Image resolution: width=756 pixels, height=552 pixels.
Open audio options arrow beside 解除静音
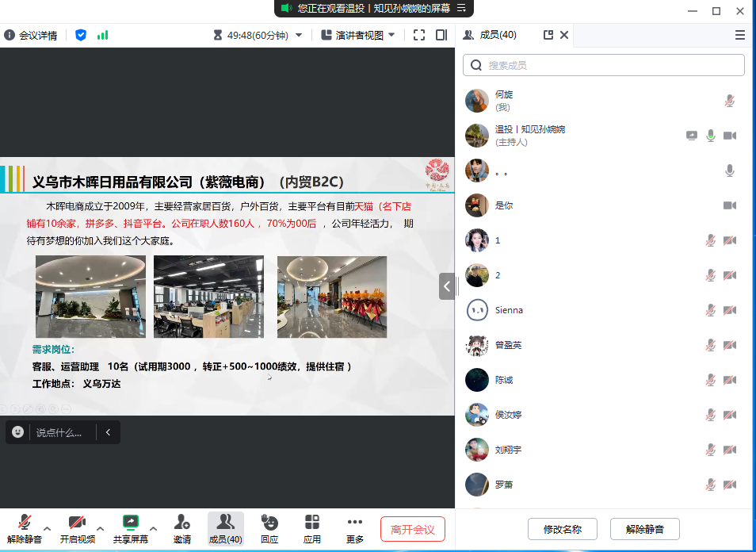tap(47, 528)
